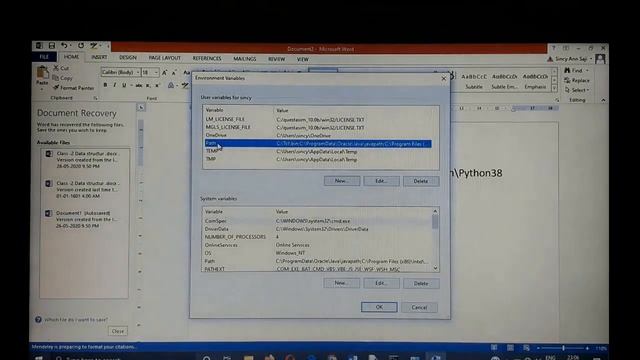This screenshot has width=640, height=360.
Task: Increase font size with the grow font icon
Action: [164, 73]
